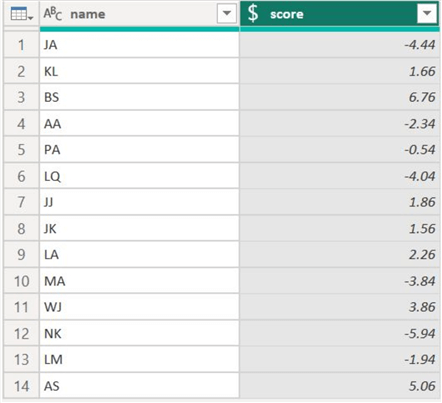Select row number 2

pos(21,71)
